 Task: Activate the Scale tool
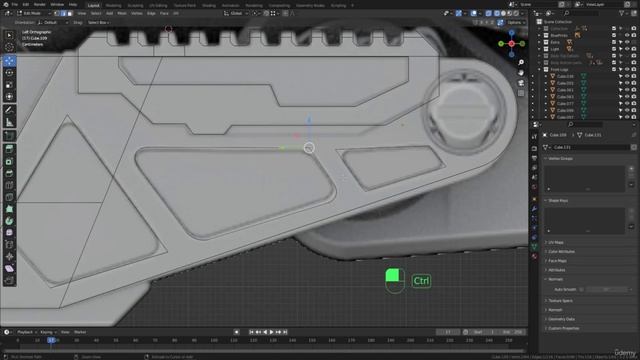9,85
